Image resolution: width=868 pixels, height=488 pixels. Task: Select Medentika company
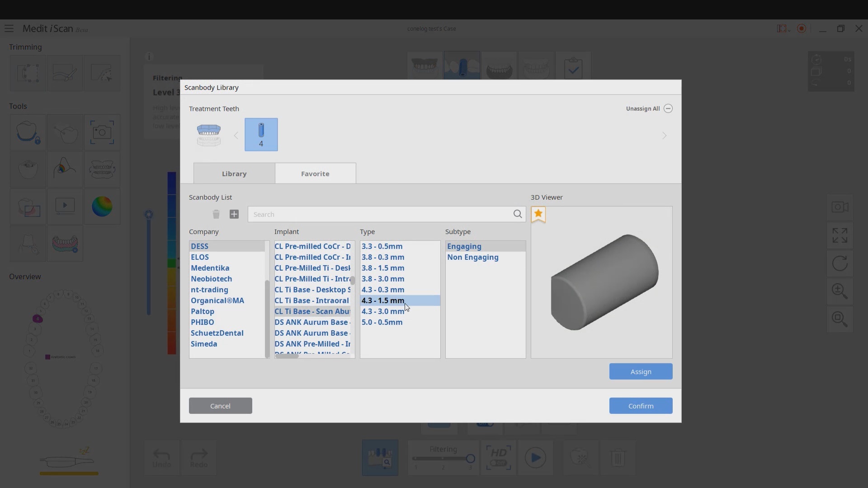tap(227, 268)
